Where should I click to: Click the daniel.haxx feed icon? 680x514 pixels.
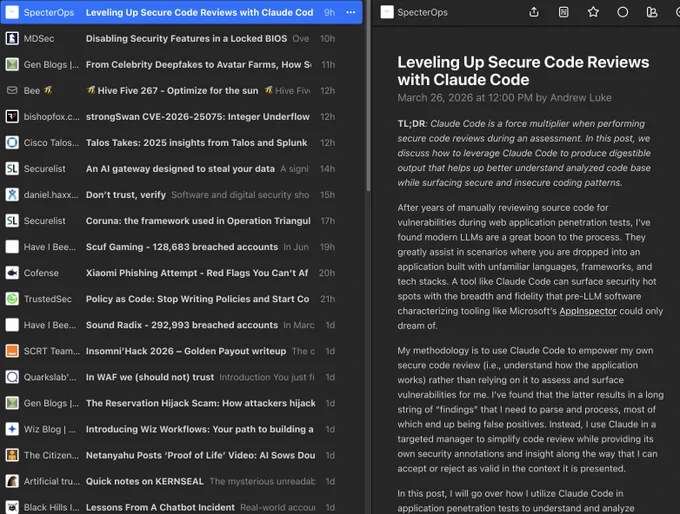coord(12,194)
